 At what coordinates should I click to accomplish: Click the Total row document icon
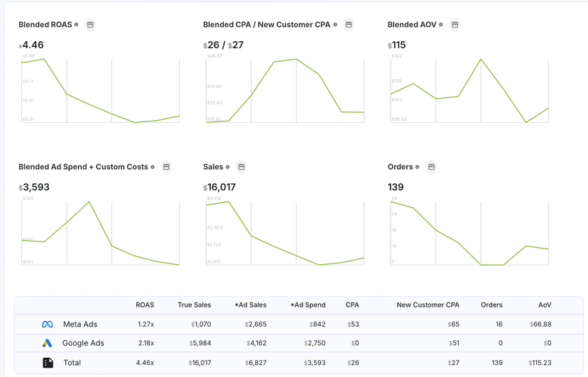pos(48,363)
